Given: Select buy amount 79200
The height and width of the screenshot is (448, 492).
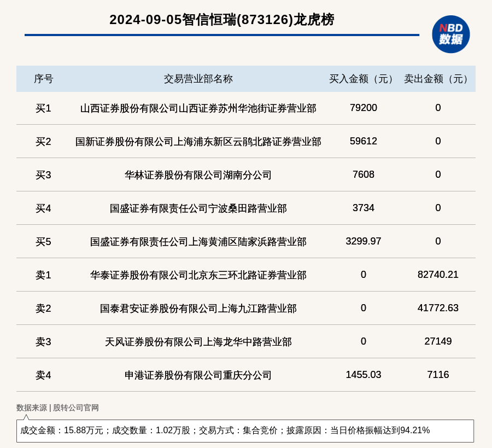Looking at the screenshot, I should pyautogui.click(x=364, y=108).
